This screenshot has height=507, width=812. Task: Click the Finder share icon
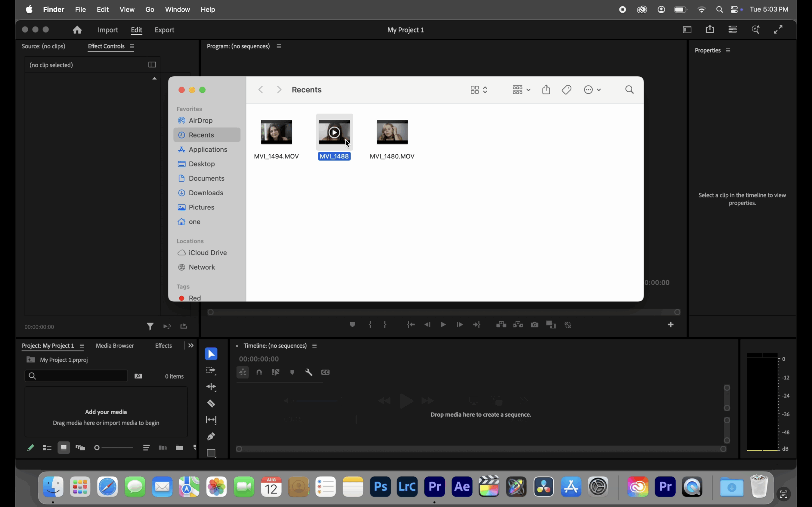point(546,90)
